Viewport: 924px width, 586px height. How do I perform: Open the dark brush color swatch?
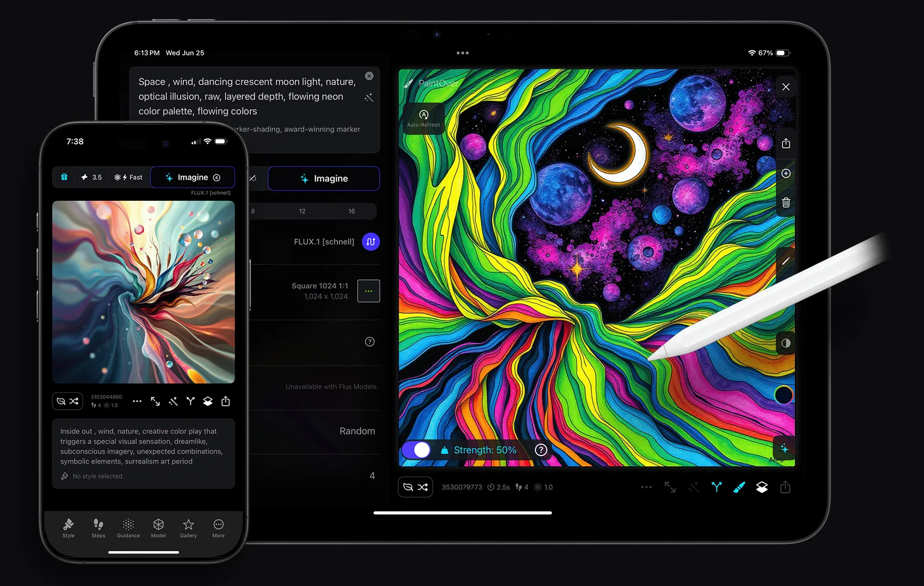coord(783,395)
